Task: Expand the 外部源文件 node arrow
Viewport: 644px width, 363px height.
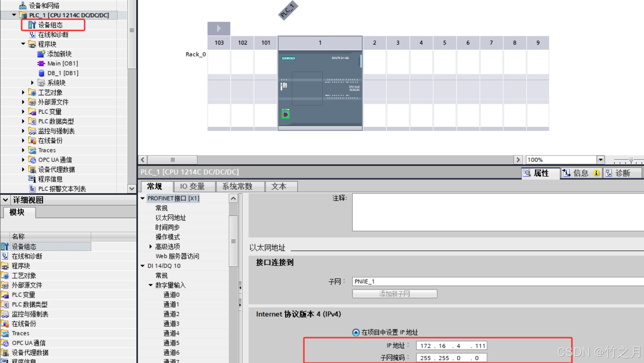Action: tap(23, 102)
